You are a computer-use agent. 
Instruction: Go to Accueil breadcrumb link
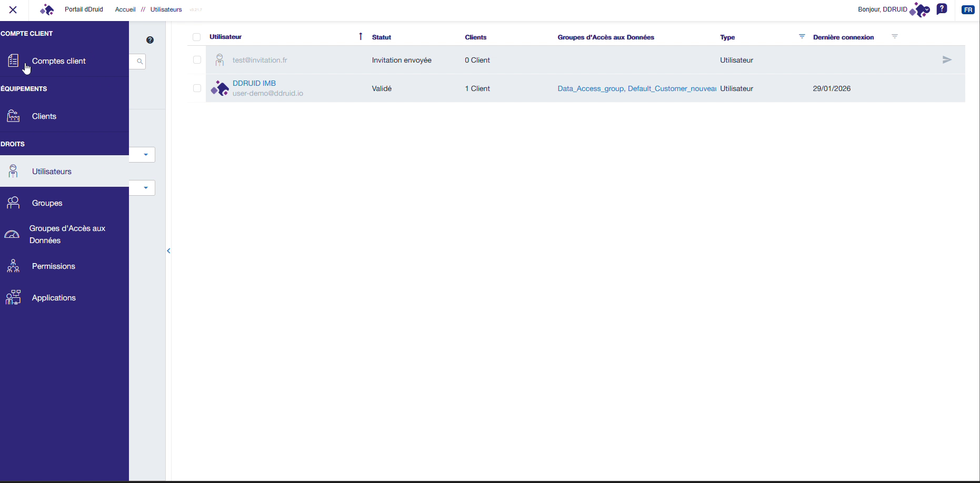tap(125, 9)
